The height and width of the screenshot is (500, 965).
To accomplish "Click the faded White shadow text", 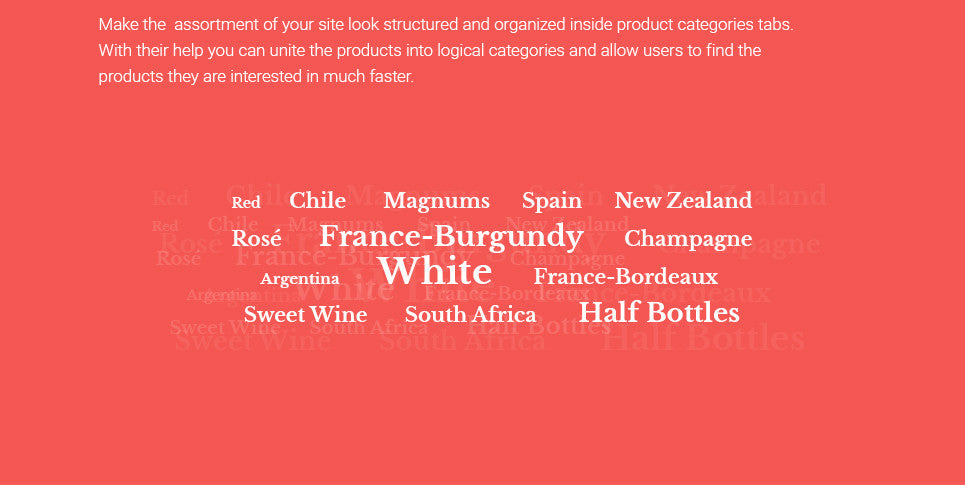I will pos(345,289).
